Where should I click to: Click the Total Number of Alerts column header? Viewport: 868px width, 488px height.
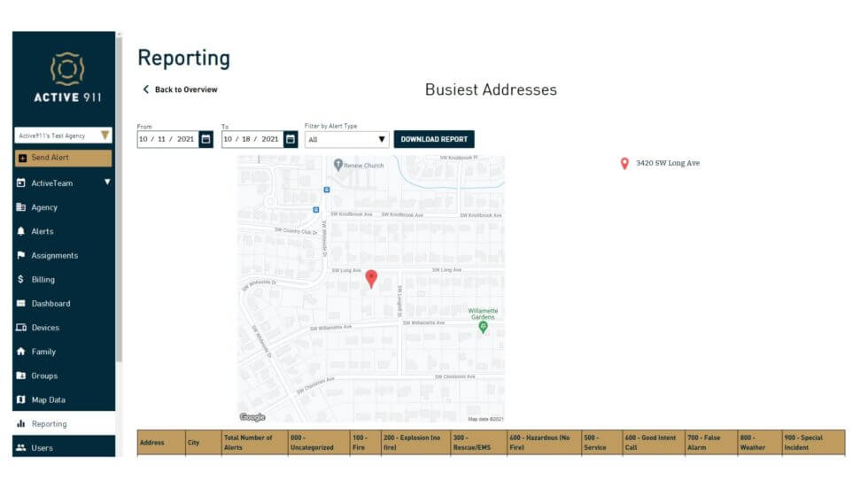(x=253, y=442)
